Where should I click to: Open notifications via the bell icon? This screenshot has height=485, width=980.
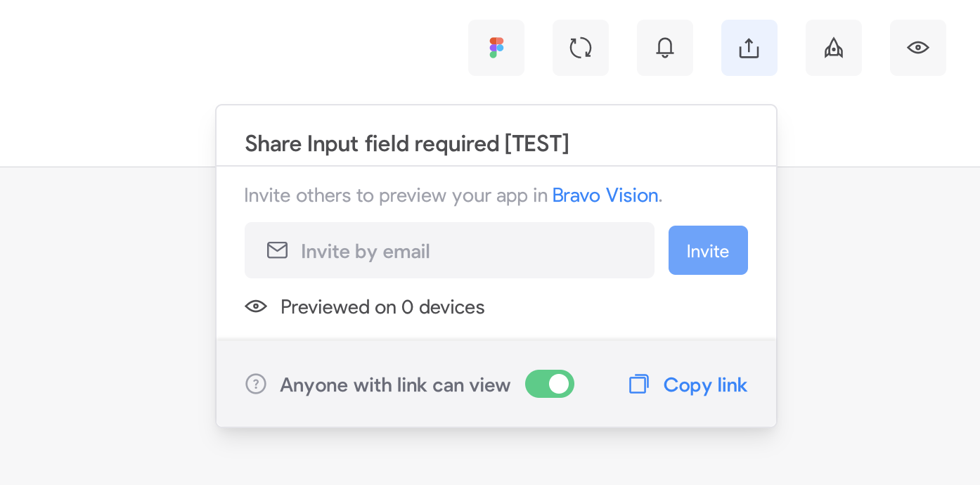coord(665,48)
